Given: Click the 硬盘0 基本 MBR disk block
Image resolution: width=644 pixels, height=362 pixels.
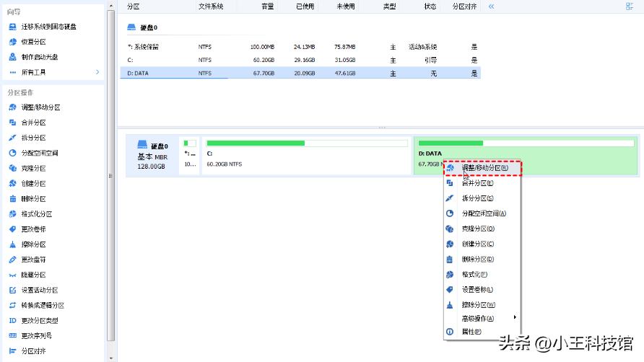Looking at the screenshot, I should click(152, 156).
